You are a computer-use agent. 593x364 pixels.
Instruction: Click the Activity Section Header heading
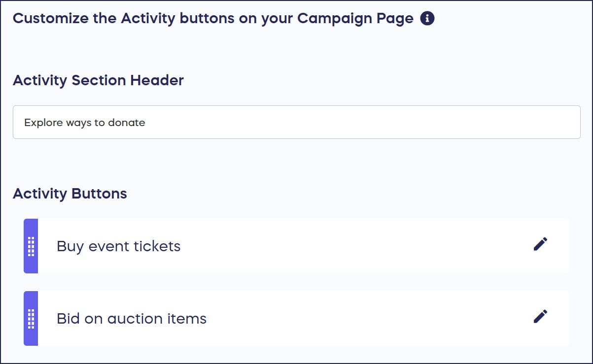98,80
